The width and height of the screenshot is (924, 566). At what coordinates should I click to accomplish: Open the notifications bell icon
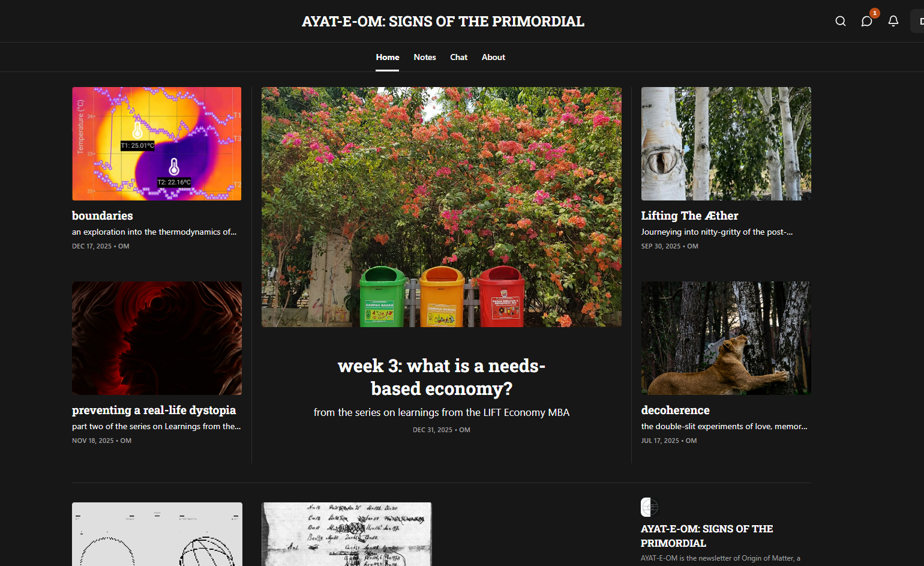(893, 21)
